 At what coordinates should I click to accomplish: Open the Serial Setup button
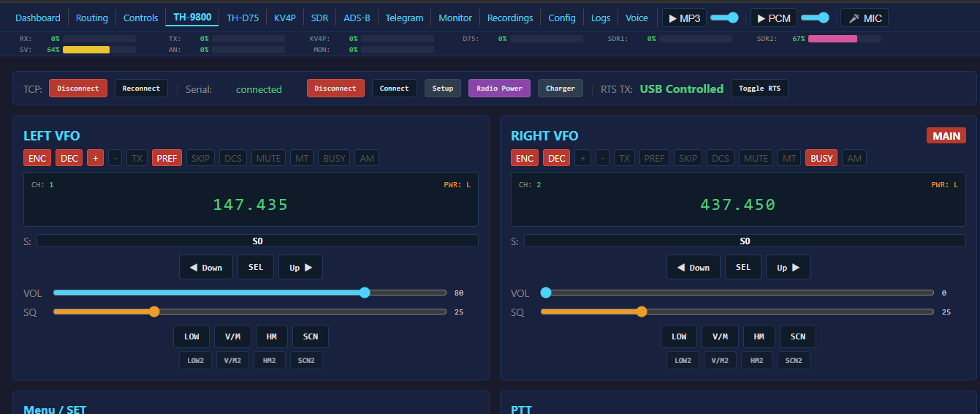click(x=443, y=89)
